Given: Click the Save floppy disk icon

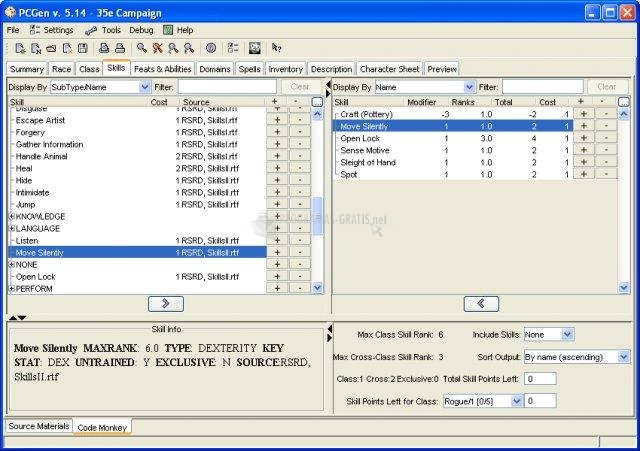Looking at the screenshot, I should [82, 48].
